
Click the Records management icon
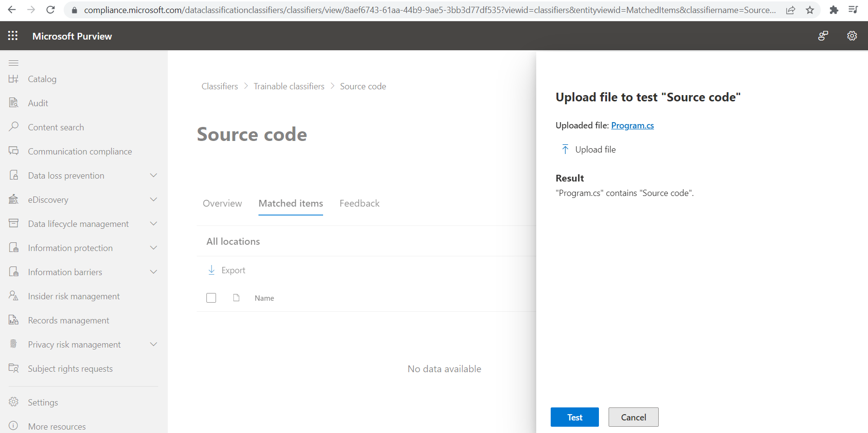coord(14,320)
